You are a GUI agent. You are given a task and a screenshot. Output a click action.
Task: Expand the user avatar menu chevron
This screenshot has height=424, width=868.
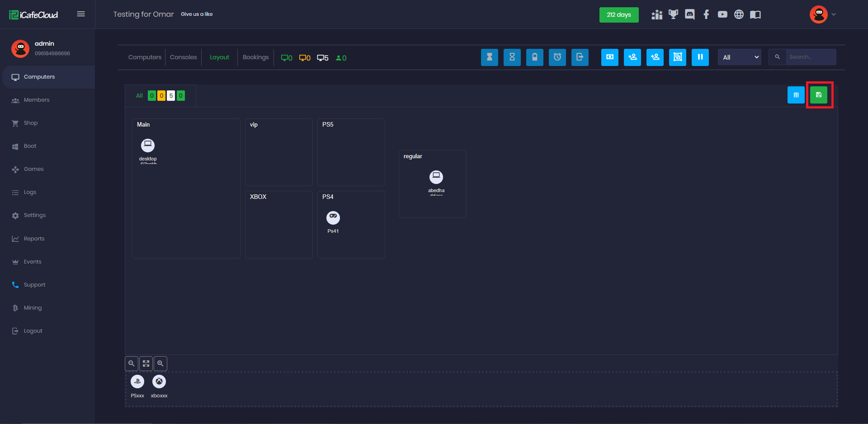click(834, 14)
